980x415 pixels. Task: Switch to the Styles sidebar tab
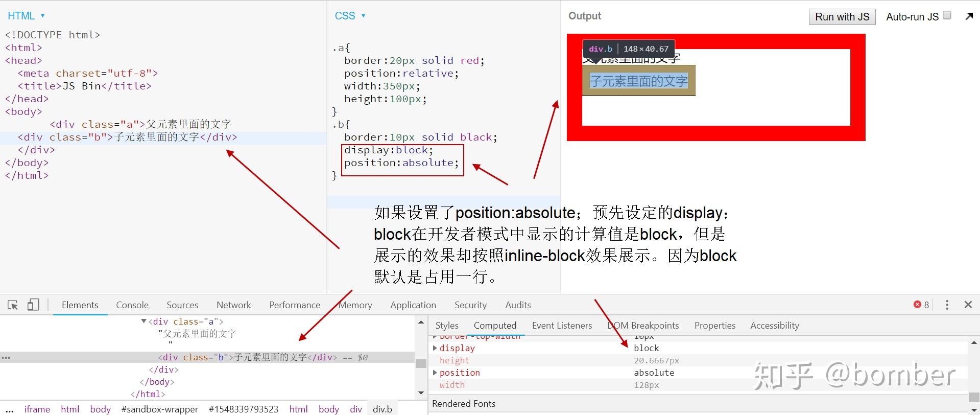click(x=447, y=326)
